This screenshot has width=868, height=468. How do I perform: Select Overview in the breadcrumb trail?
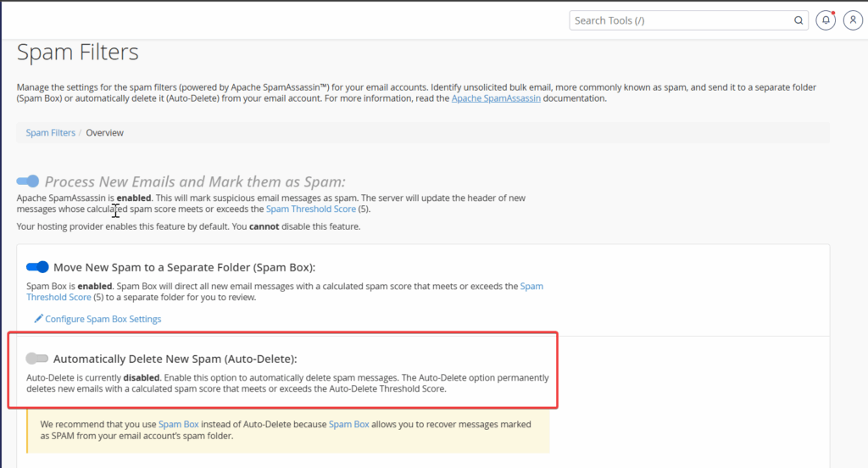tap(104, 133)
